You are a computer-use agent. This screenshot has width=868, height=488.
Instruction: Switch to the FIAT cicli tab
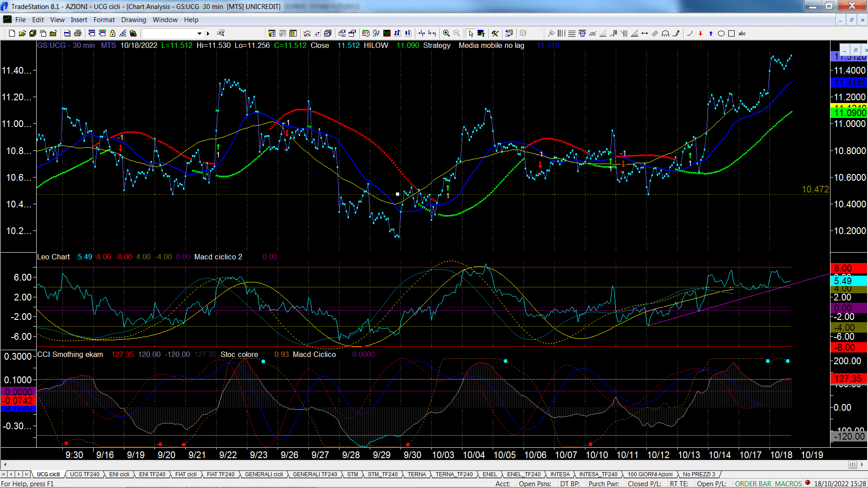coord(186,474)
